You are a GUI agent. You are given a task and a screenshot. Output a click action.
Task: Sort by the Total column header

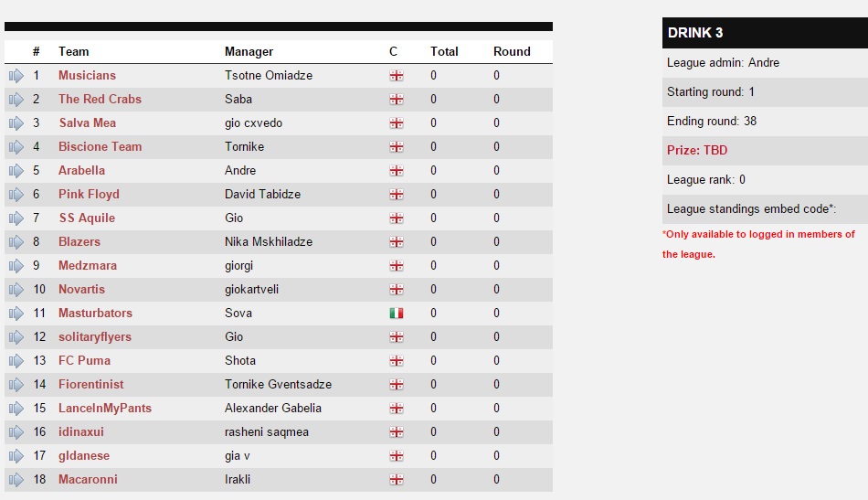click(444, 51)
